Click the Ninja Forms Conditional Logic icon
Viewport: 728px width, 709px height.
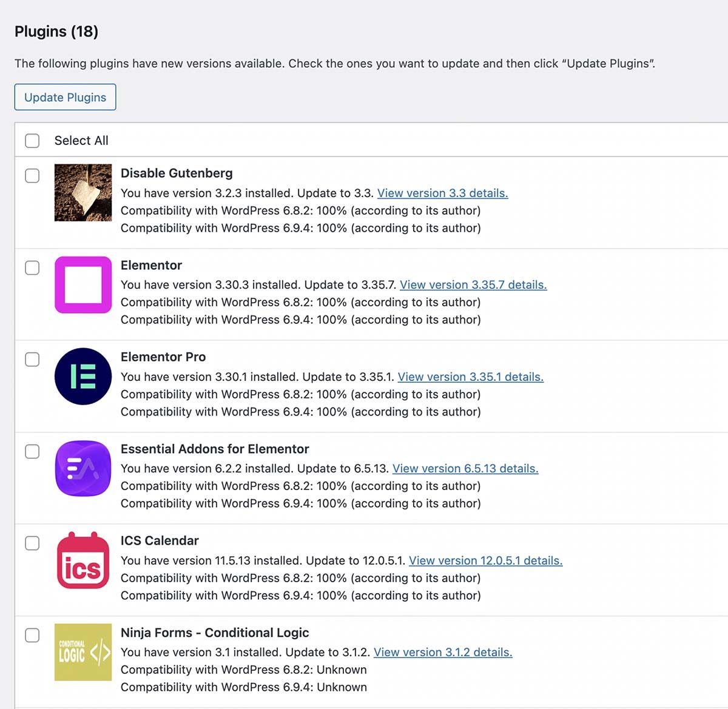click(83, 653)
